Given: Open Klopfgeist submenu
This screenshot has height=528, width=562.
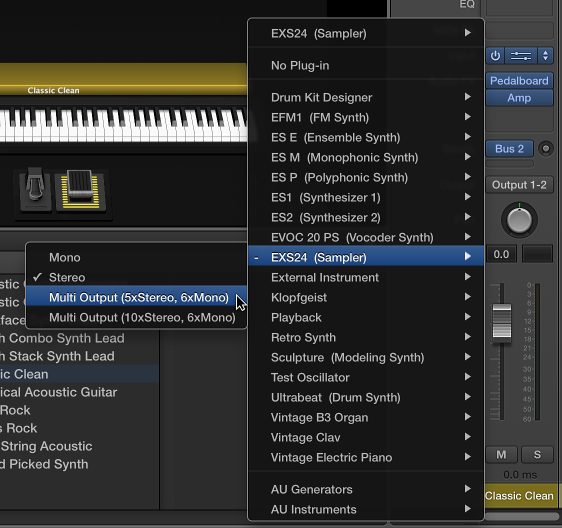Looking at the screenshot, I should (x=366, y=298).
